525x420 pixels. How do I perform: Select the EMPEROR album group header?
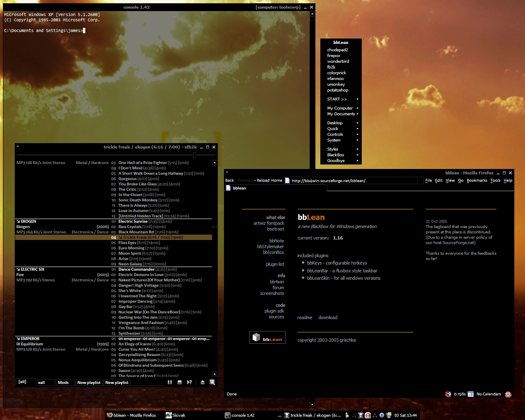point(28,339)
